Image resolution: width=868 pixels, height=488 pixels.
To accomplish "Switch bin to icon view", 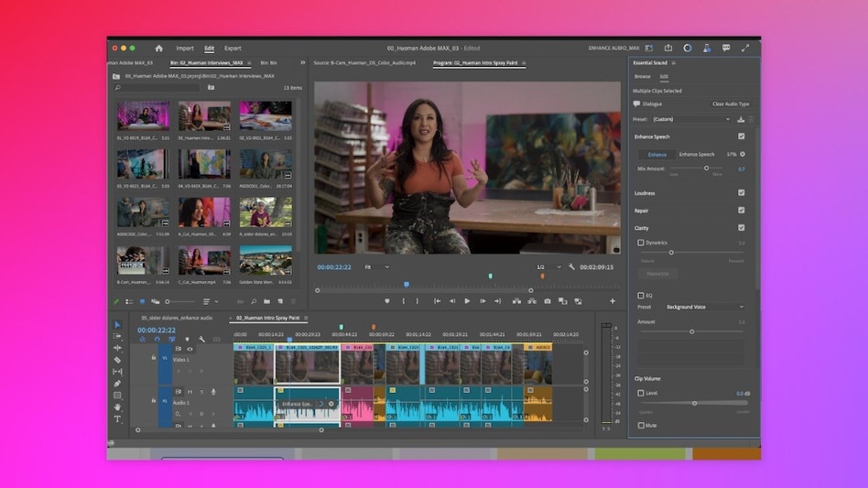I will pyautogui.click(x=142, y=301).
